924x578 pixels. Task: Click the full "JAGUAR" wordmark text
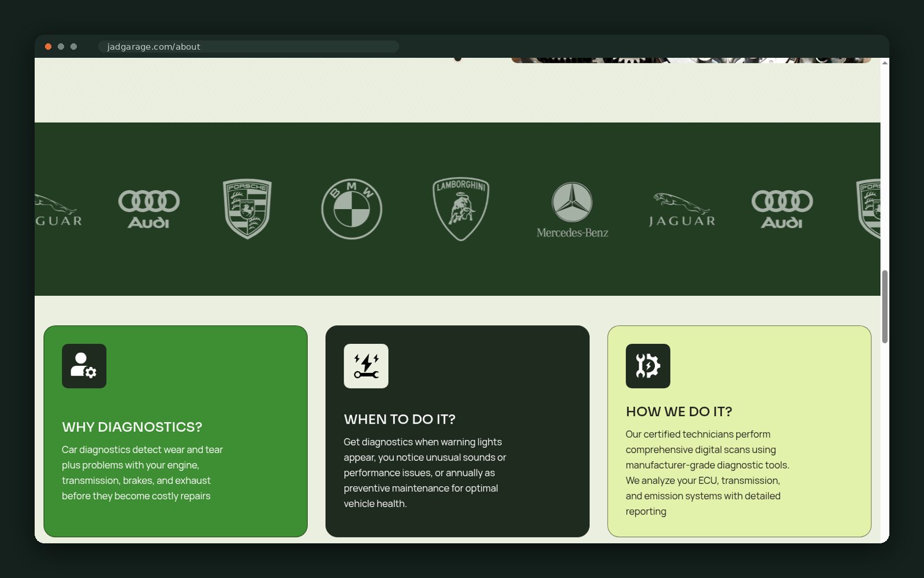point(682,221)
